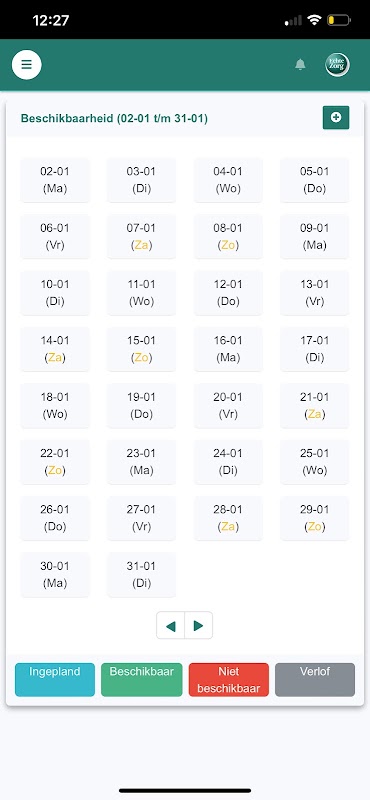Image resolution: width=370 pixels, height=800 pixels.
Task: Open the Echte Zorg profile avatar
Action: click(337, 65)
